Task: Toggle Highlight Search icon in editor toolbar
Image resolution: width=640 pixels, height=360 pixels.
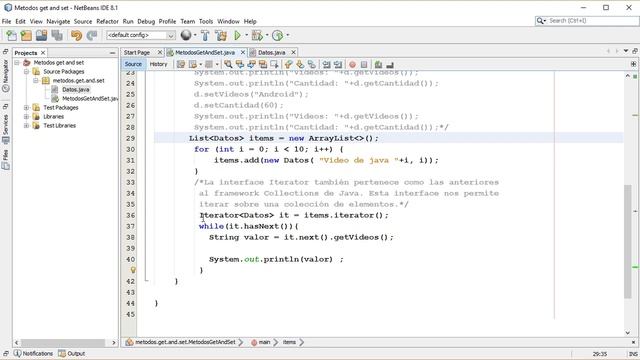Action: 263,64
